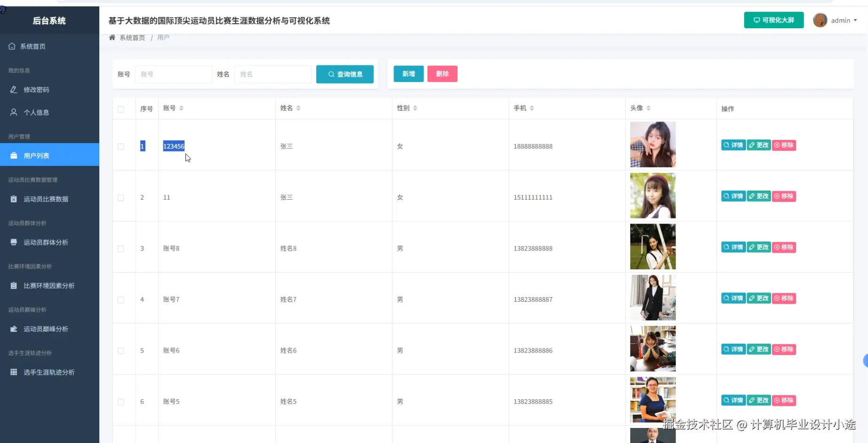Click 移除 for account 123456
Viewport: 868px width, 443px height.
(784, 145)
